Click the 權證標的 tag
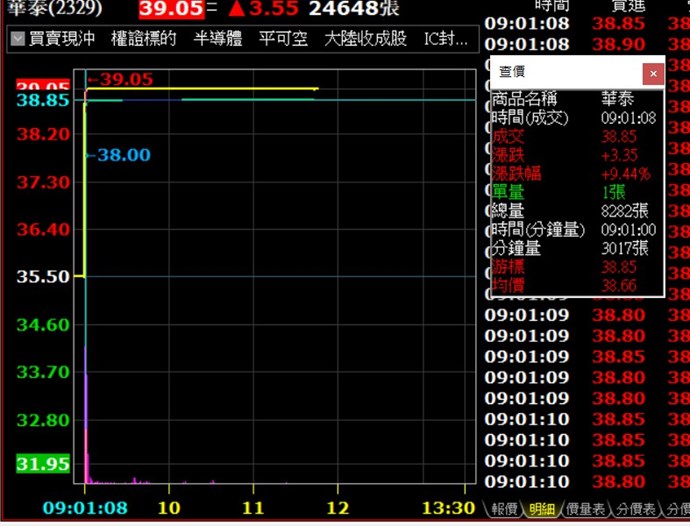Image resolution: width=690 pixels, height=526 pixels. click(x=143, y=40)
